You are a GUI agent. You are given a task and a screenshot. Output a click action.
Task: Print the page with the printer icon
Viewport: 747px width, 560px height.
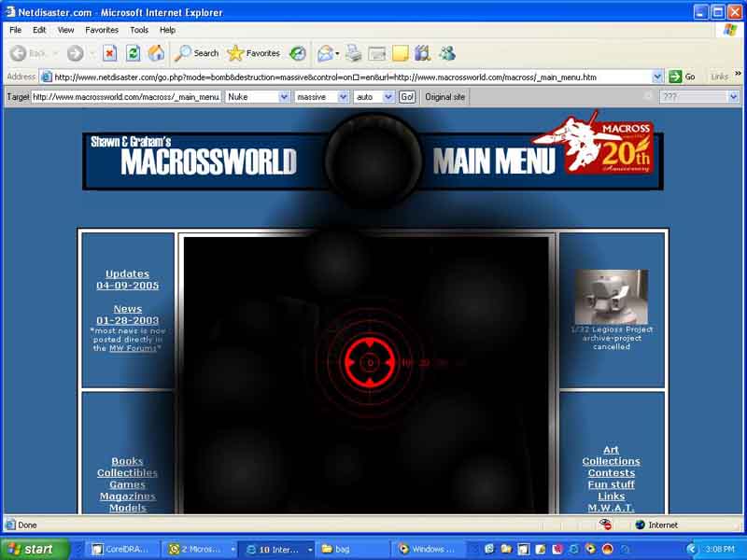(354, 53)
